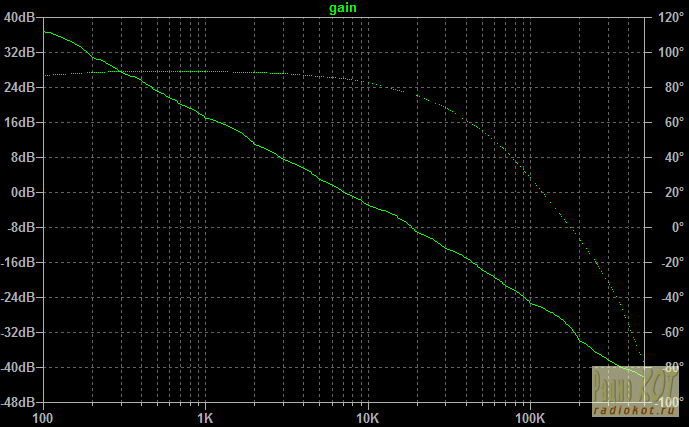Click the green gain trace label
The height and width of the screenshot is (427, 689).
343,8
